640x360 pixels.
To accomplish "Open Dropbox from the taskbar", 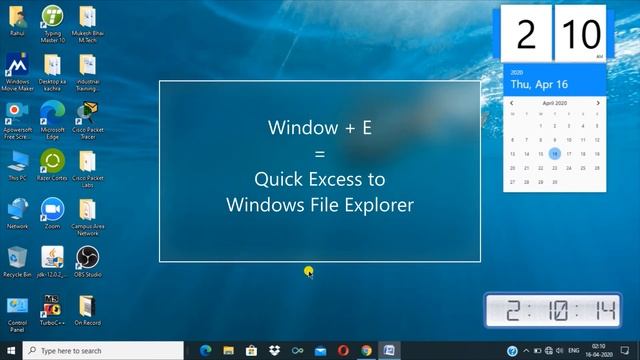I will (274, 351).
